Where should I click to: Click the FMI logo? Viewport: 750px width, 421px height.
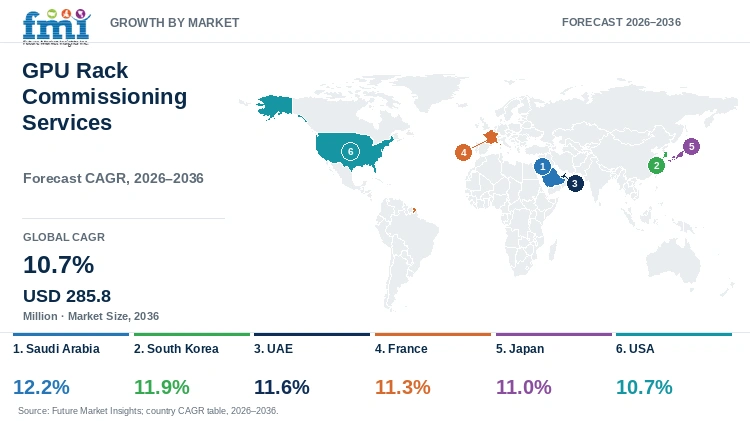pyautogui.click(x=56, y=27)
